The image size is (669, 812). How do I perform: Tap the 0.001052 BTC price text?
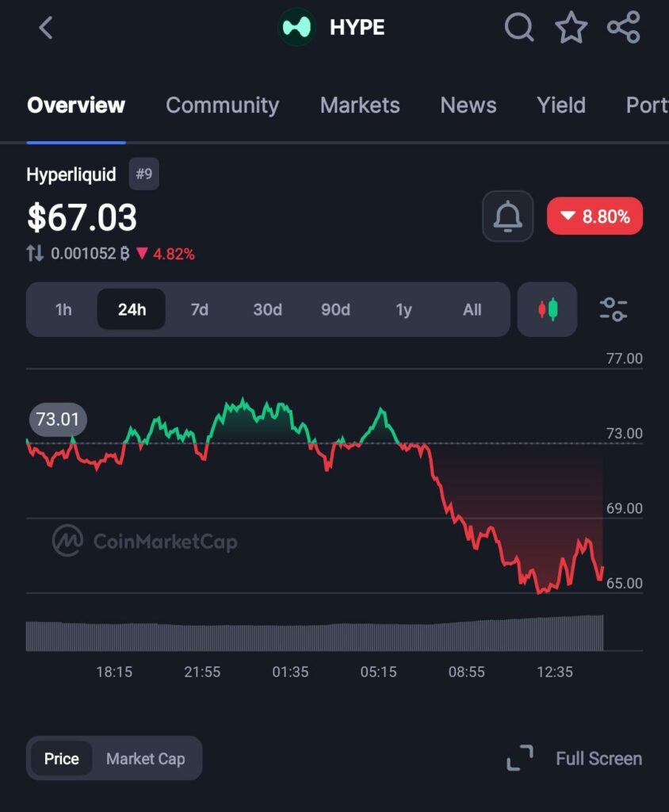90,253
